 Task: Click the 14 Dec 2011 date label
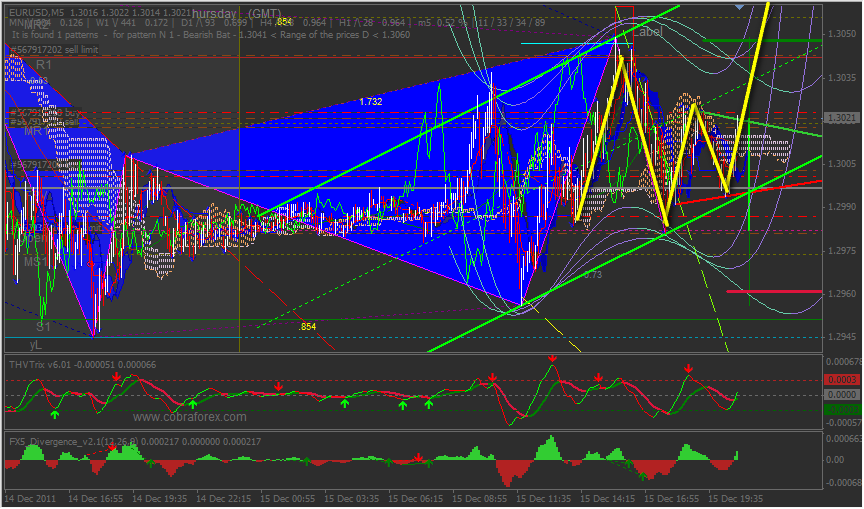click(x=31, y=499)
